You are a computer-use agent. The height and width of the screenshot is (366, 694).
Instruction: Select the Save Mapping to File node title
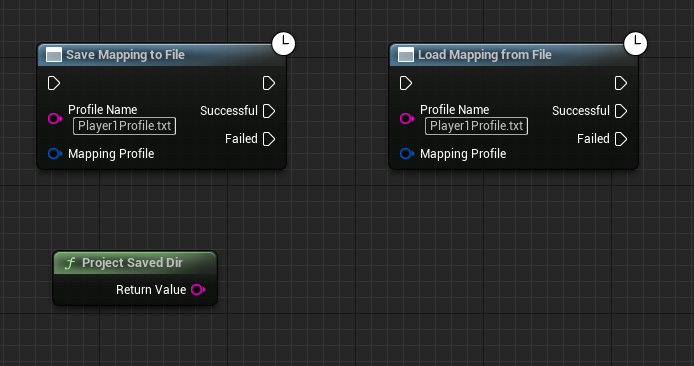coord(125,54)
